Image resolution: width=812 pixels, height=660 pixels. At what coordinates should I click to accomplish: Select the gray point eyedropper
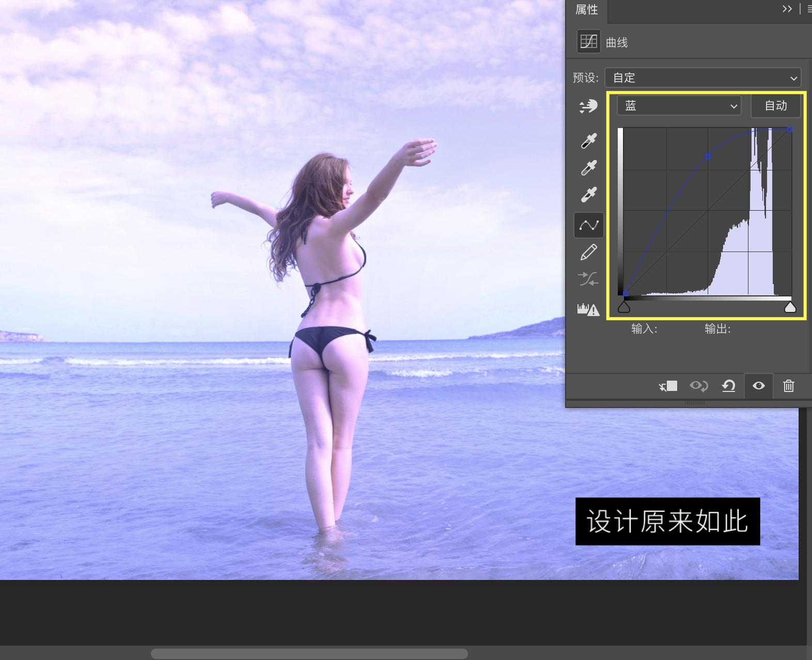click(x=588, y=167)
